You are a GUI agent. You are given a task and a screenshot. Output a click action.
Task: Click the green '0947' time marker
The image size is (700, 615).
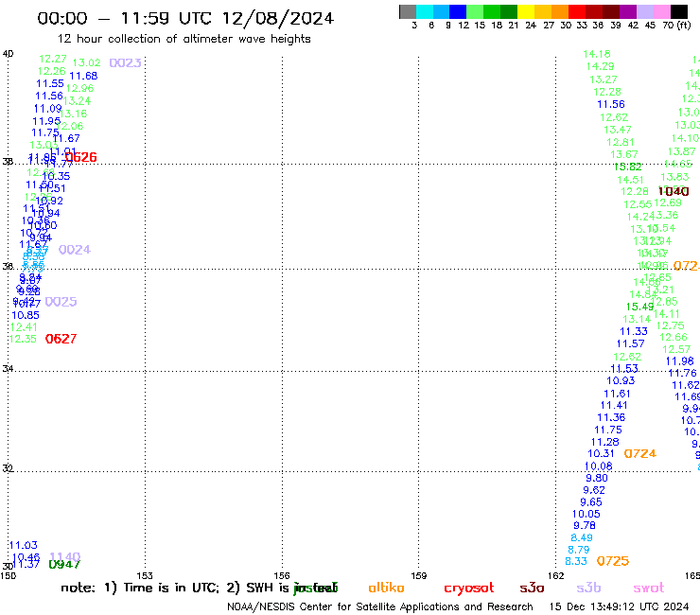coord(64,565)
